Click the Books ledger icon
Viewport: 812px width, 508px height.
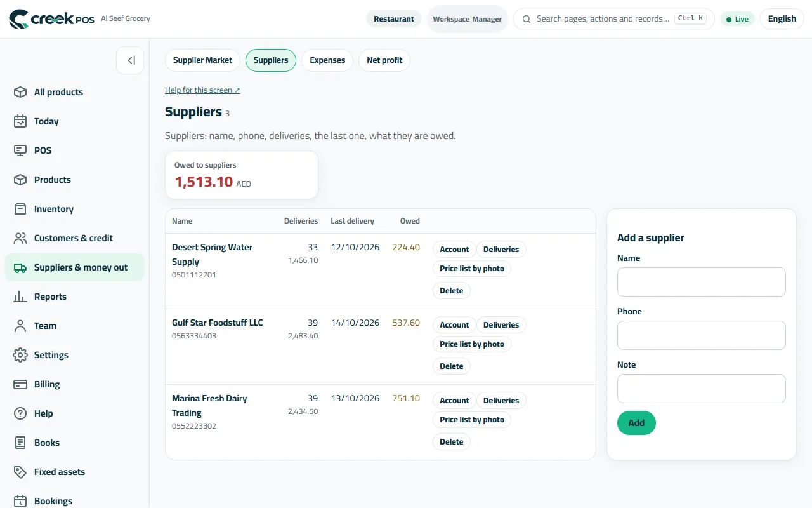20,443
